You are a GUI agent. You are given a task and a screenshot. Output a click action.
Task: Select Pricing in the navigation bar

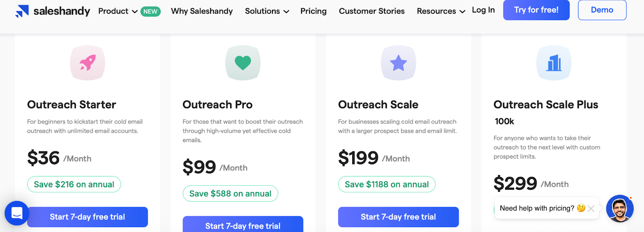pos(313,11)
